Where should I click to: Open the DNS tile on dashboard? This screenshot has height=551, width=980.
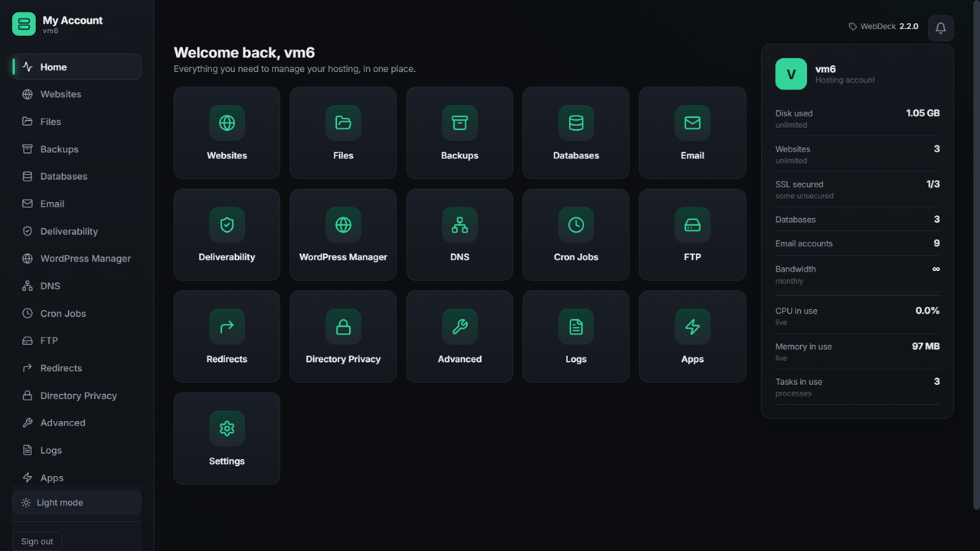click(459, 234)
